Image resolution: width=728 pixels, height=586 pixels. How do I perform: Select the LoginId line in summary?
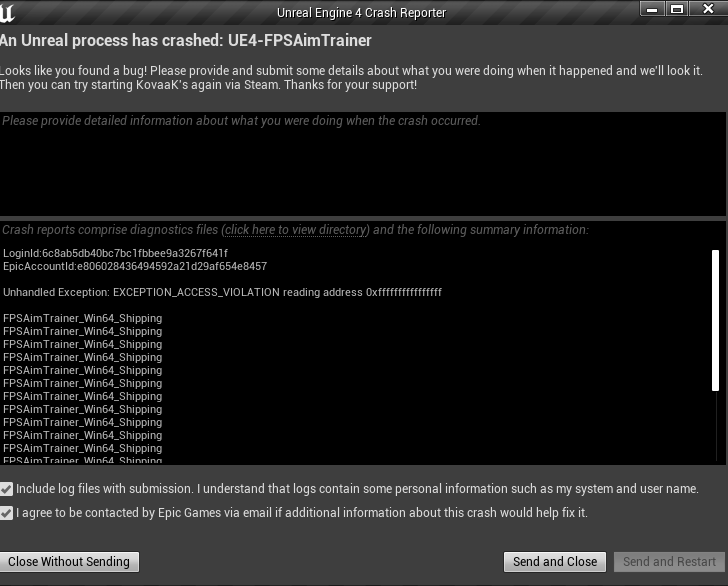[x=115, y=254]
